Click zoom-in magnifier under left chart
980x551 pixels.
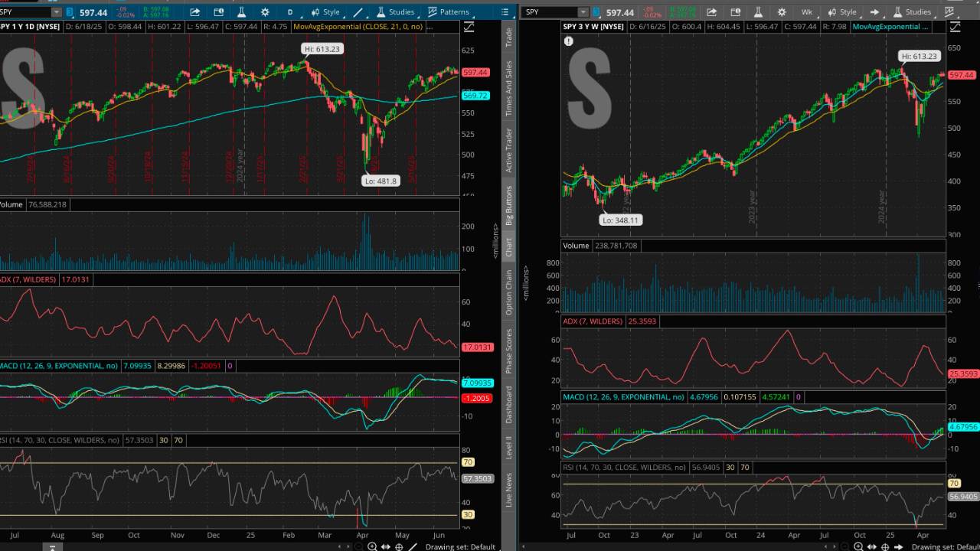coord(372,546)
